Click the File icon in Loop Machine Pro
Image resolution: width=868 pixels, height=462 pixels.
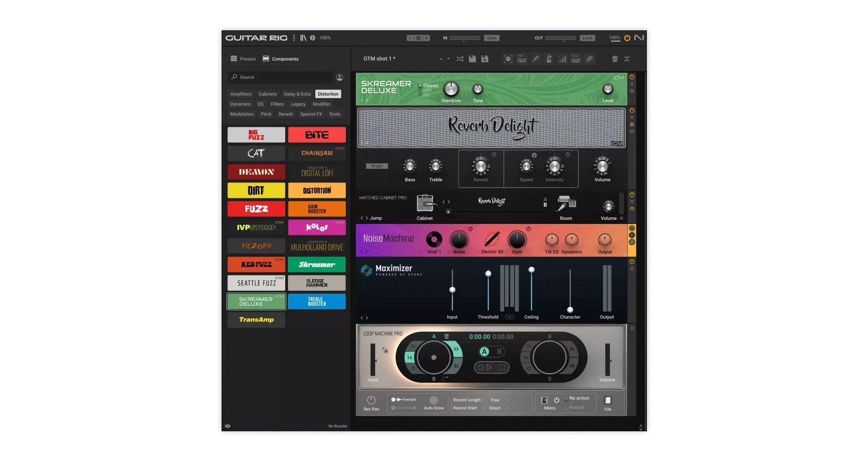point(608,400)
